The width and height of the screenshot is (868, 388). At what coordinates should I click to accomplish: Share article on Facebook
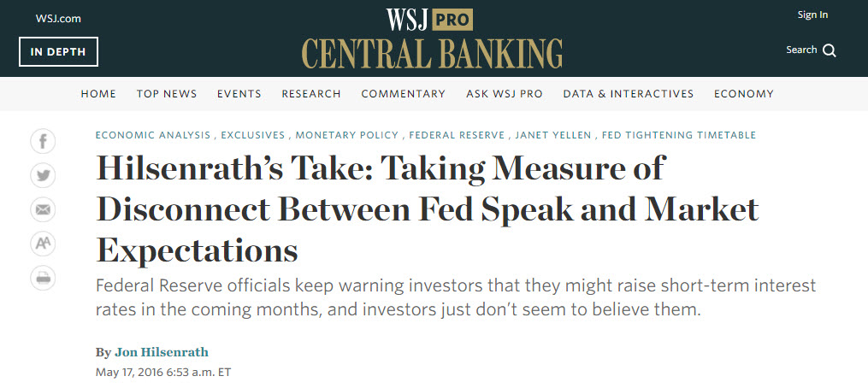point(43,141)
